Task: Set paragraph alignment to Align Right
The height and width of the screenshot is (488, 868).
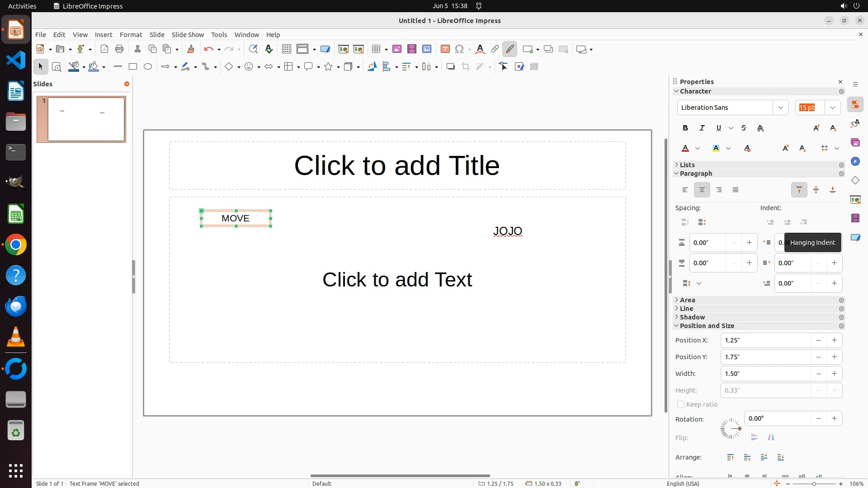Action: click(719, 190)
